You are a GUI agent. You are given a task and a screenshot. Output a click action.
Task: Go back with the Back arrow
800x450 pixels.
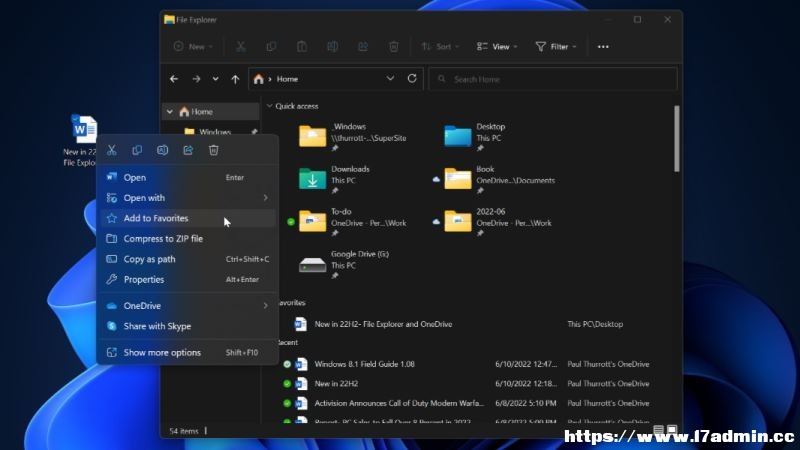174,79
